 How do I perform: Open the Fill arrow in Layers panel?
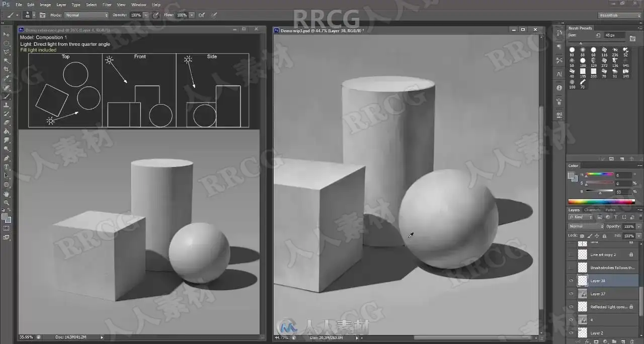click(639, 235)
